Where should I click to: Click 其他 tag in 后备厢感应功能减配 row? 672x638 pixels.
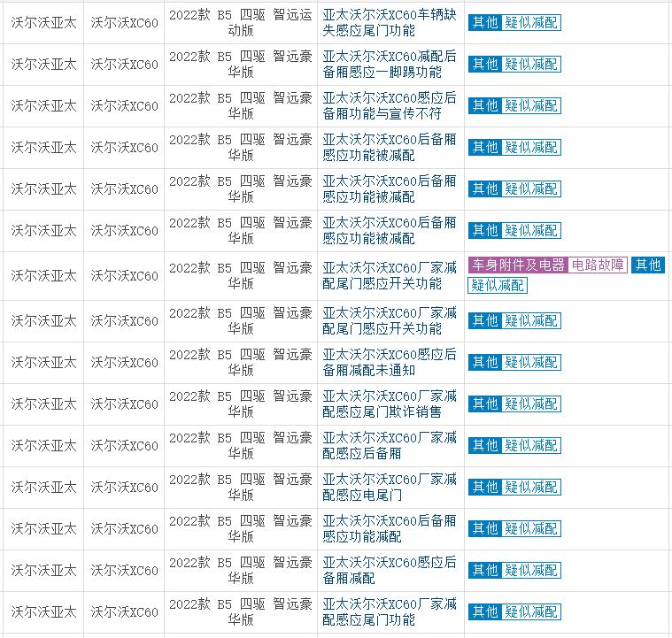pyautogui.click(x=484, y=529)
